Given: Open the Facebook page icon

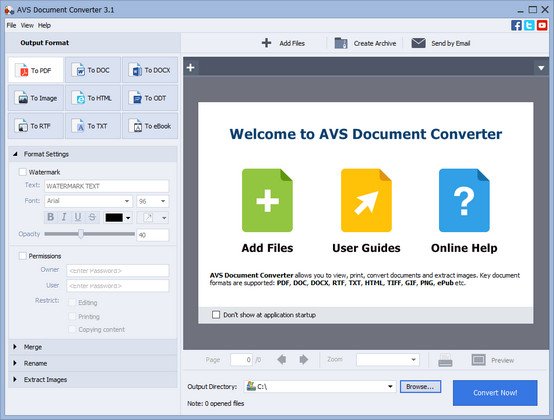Looking at the screenshot, I should tap(516, 25).
